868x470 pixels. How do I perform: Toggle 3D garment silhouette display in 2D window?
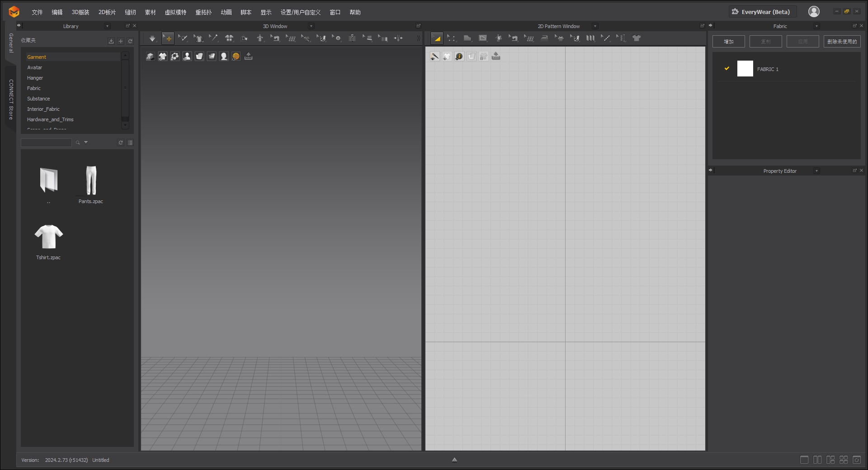click(x=448, y=56)
